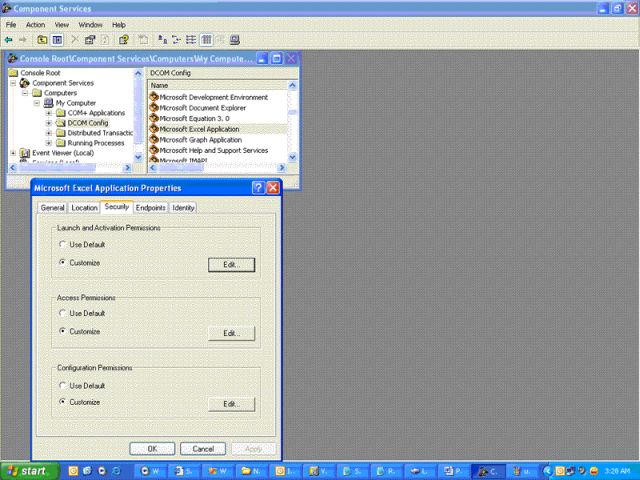Image resolution: width=640 pixels, height=480 pixels.
Task: Click the Microsoft Document Explorer icon
Action: (x=154, y=108)
